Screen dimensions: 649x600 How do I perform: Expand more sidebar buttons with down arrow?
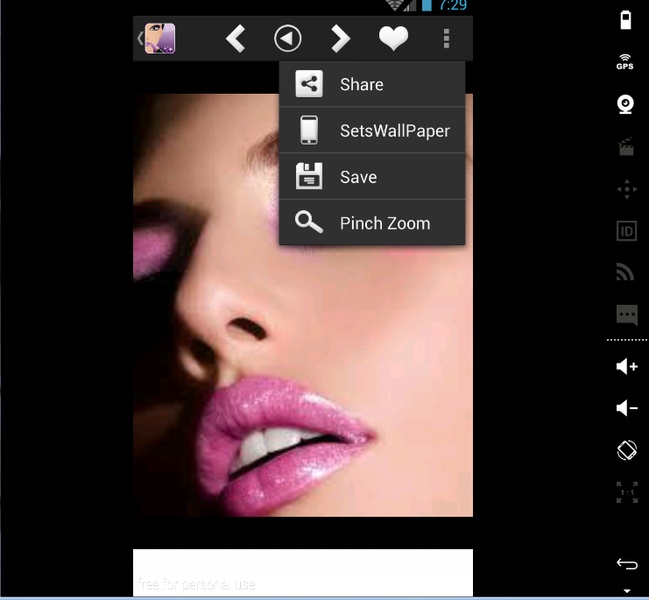(x=627, y=591)
